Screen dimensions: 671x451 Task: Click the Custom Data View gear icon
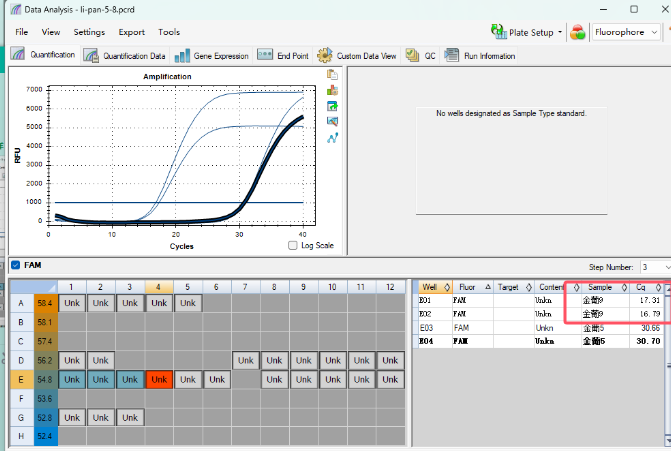(325, 56)
